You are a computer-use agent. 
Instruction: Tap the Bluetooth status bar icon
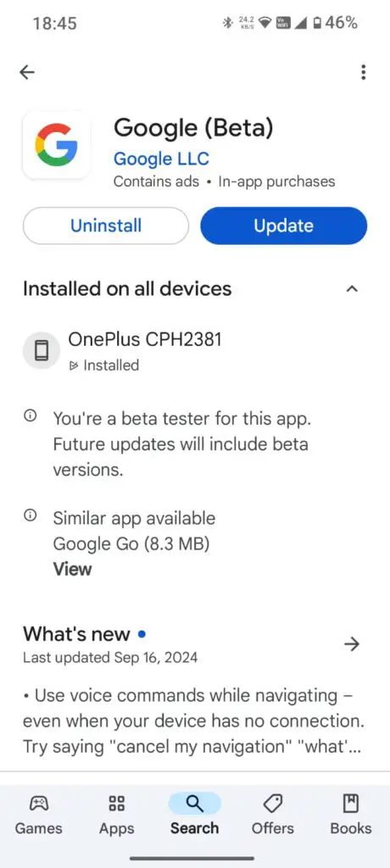coord(226,23)
